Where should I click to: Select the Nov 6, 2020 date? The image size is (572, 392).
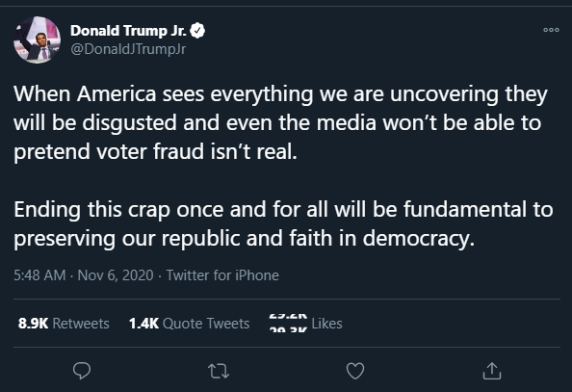pyautogui.click(x=116, y=275)
